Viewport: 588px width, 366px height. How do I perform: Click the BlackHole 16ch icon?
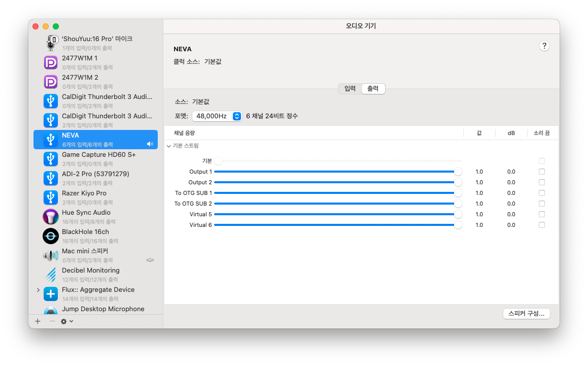tap(51, 236)
